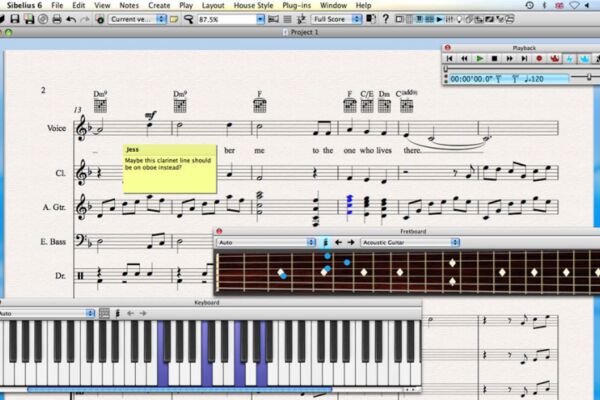Click the icon left of version dropdown
The height and width of the screenshot is (400, 600).
click(x=100, y=19)
